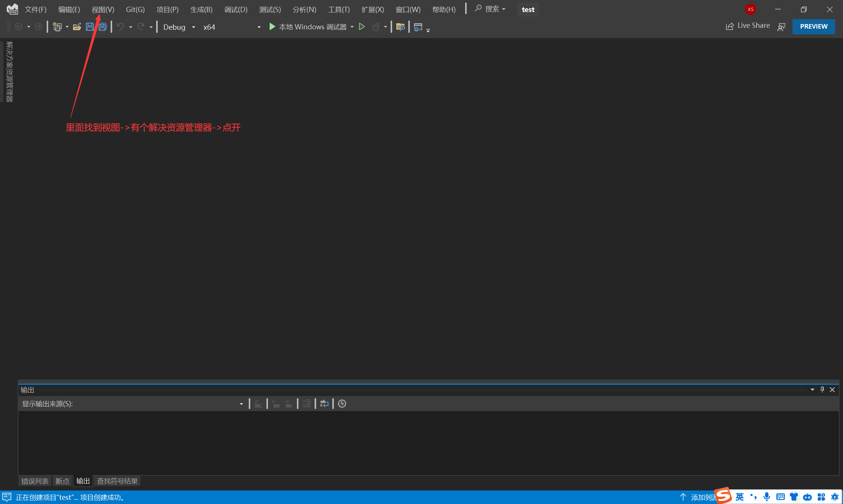Click the new project icon
This screenshot has width=843, height=504.
56,27
